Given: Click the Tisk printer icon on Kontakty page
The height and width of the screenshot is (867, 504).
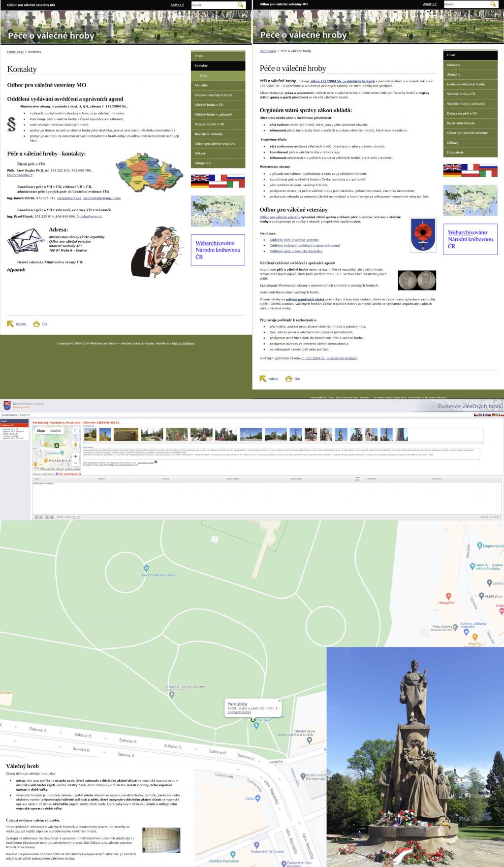Looking at the screenshot, I should (36, 323).
